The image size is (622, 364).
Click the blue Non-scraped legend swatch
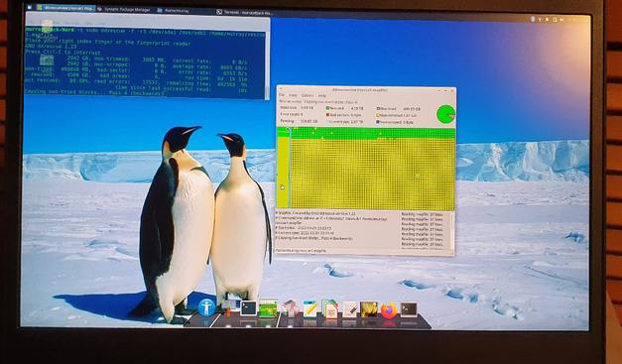click(378, 122)
